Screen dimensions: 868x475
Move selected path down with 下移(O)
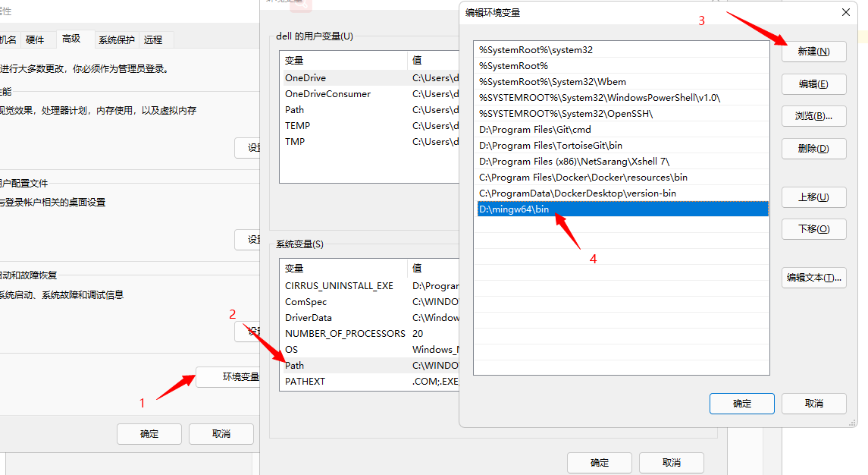click(813, 228)
